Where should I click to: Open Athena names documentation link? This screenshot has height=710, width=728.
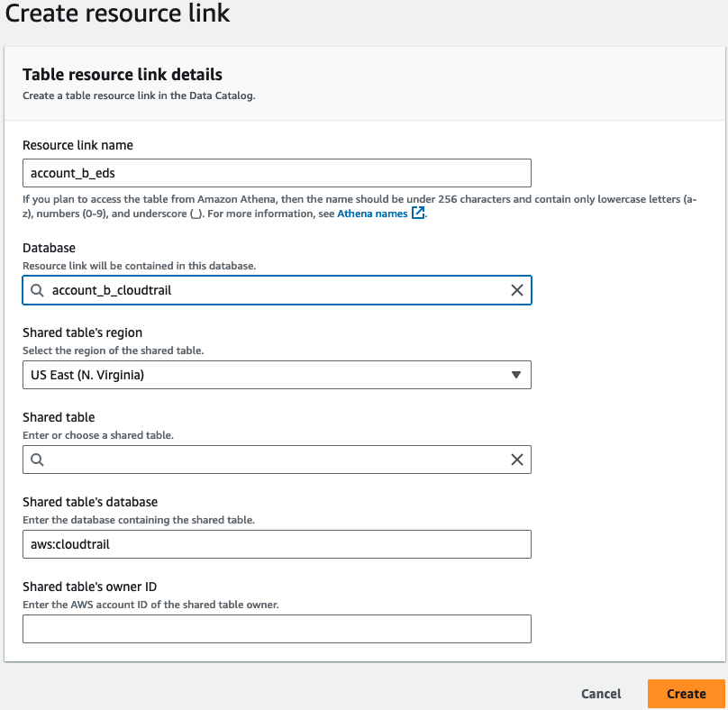[372, 214]
